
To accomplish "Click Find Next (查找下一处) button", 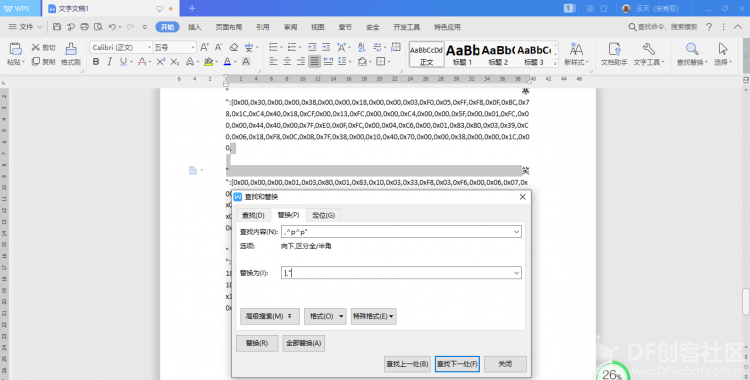I will point(457,364).
